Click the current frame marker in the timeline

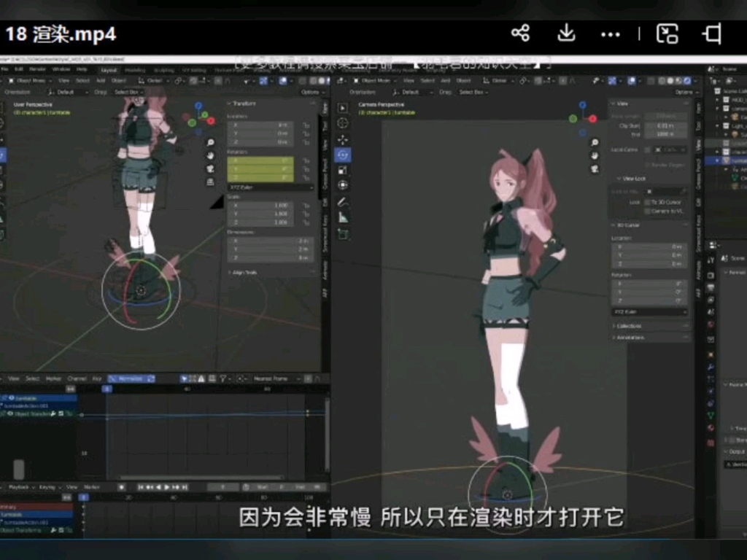[83, 497]
